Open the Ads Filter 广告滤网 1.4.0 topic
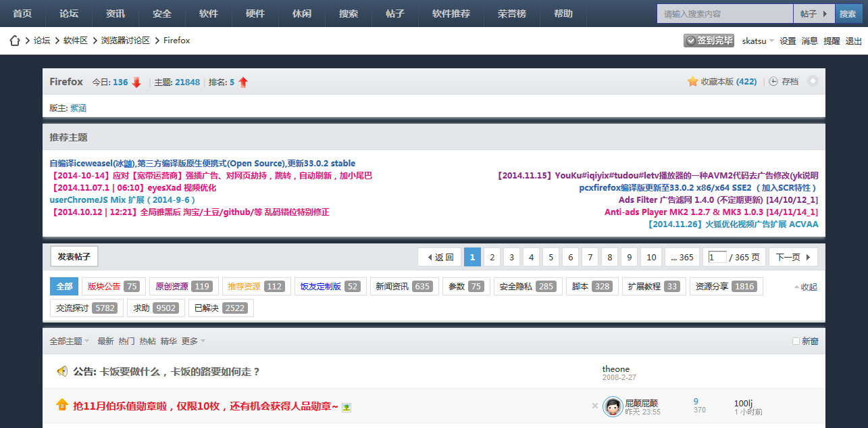868x428 pixels. coord(718,200)
